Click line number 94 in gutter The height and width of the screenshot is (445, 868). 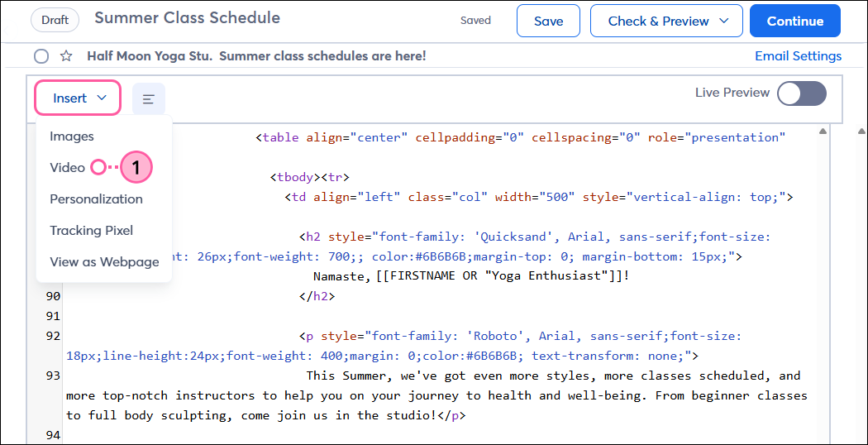point(52,436)
